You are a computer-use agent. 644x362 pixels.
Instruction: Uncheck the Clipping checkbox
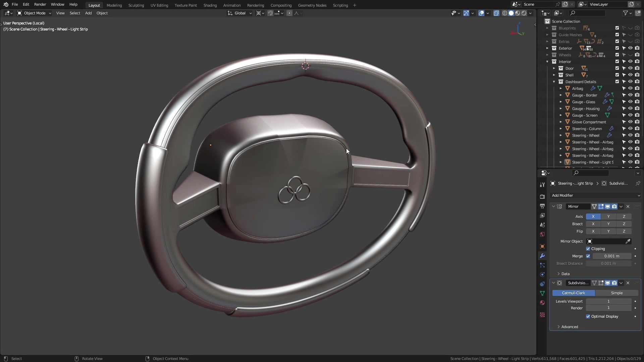(x=588, y=249)
